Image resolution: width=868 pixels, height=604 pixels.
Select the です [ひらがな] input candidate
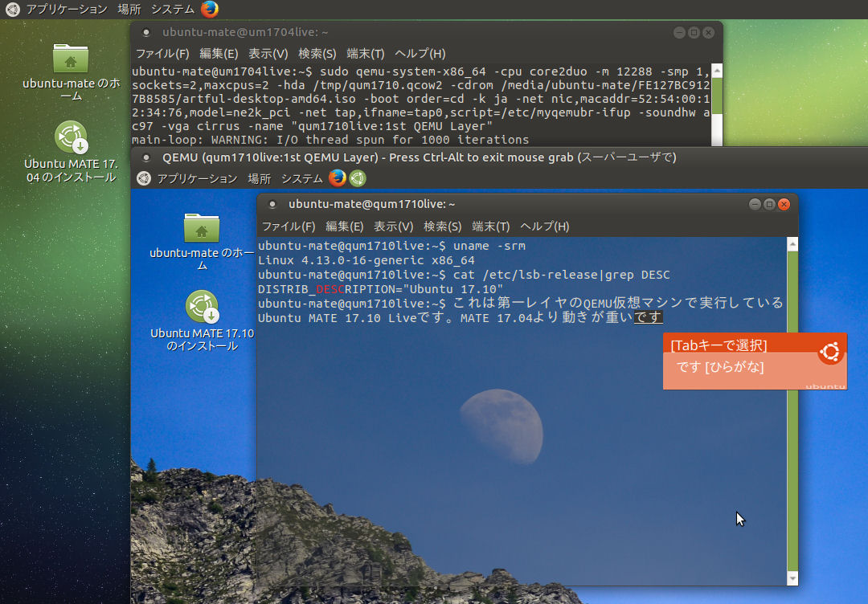pyautogui.click(x=719, y=367)
